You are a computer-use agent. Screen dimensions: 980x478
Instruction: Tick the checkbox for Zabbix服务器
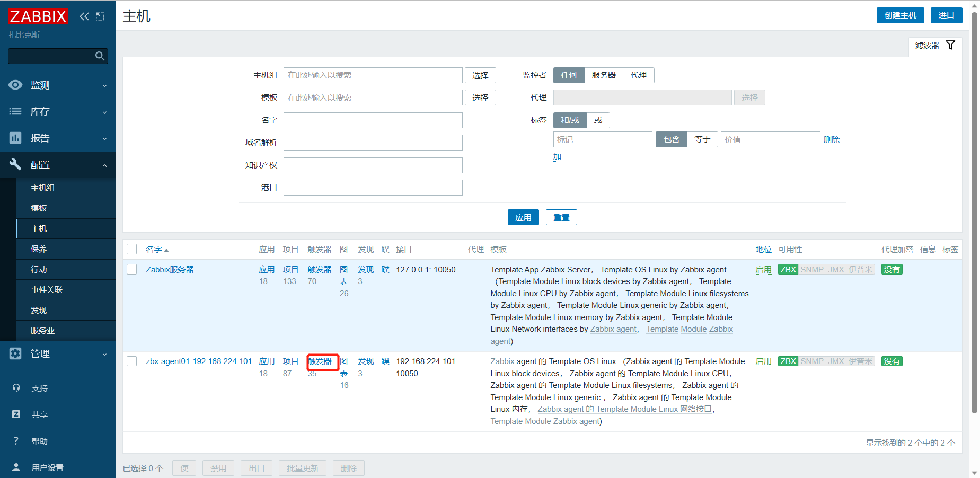pyautogui.click(x=132, y=269)
